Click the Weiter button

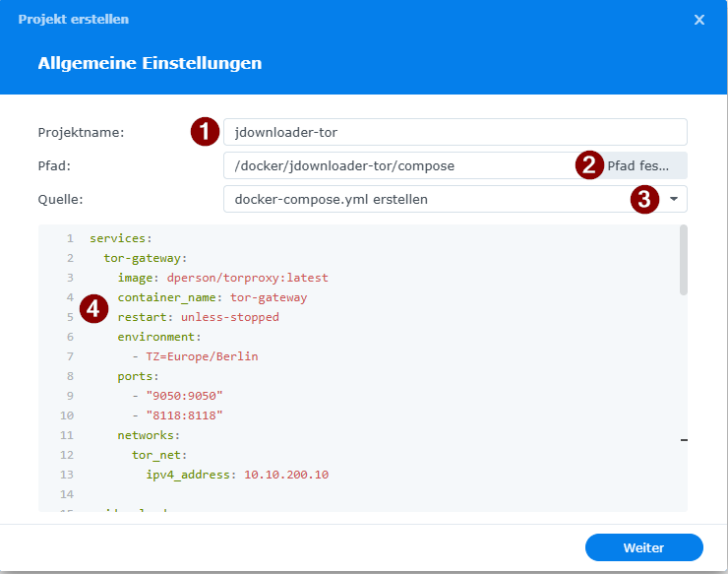pos(644,547)
